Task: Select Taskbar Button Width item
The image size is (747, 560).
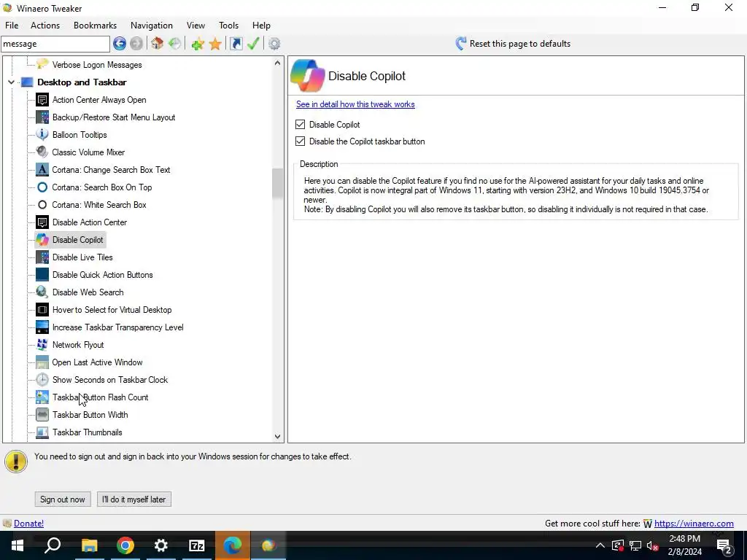Action: click(90, 415)
